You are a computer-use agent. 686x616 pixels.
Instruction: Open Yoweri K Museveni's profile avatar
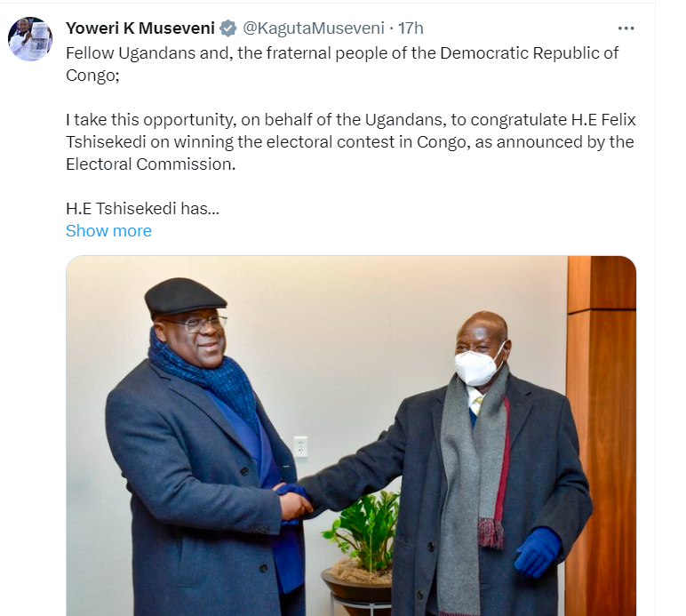pyautogui.click(x=30, y=39)
